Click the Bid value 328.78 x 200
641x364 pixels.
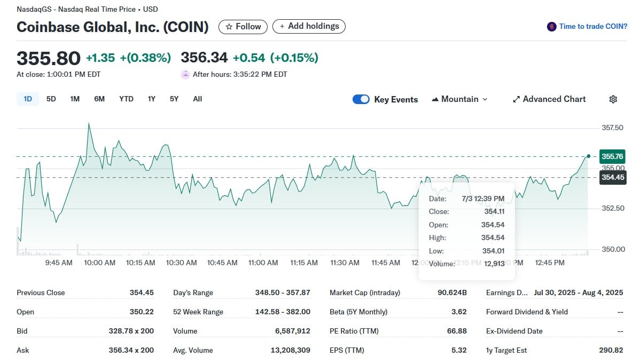coord(131,331)
